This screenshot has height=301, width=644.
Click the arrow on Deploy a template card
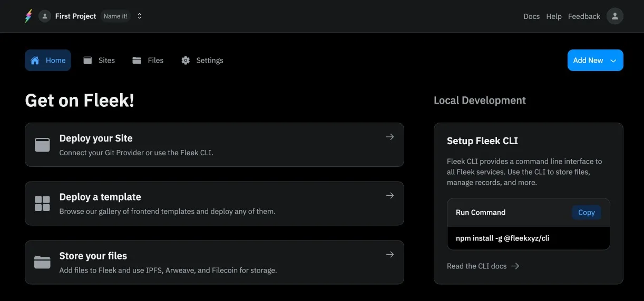point(389,196)
